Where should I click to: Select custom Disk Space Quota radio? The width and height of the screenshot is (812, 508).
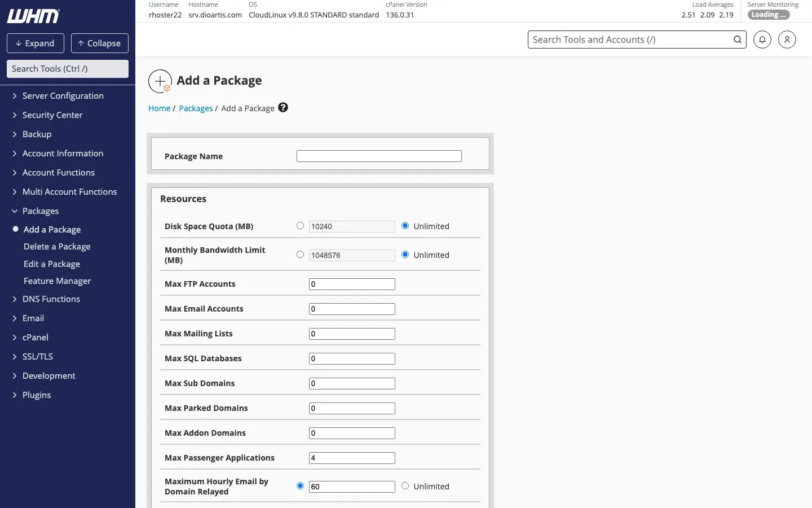(300, 226)
